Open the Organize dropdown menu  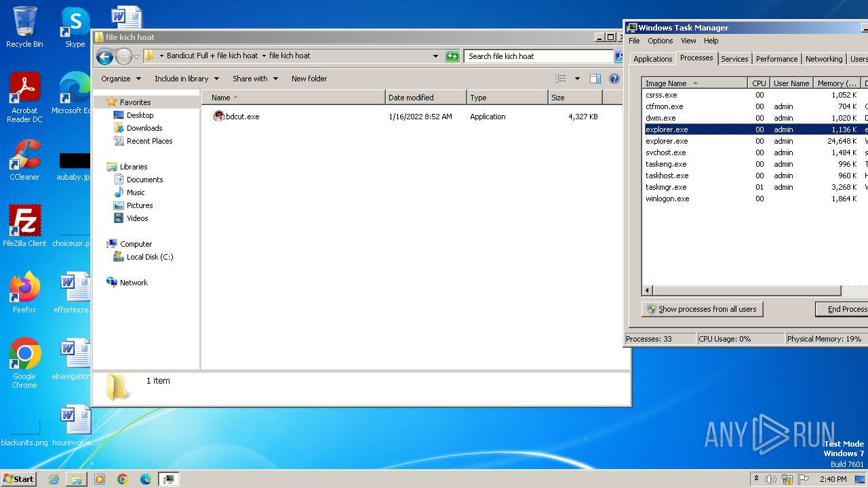click(x=121, y=79)
